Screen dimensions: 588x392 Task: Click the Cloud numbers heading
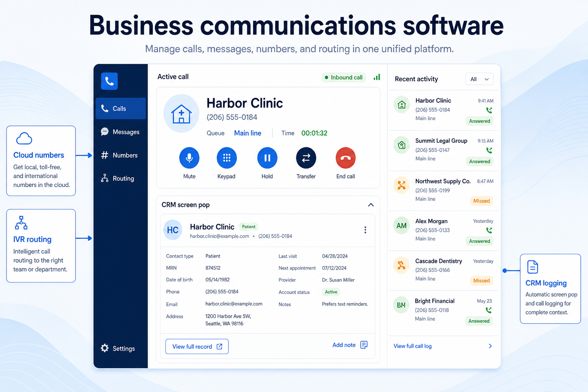(39, 155)
